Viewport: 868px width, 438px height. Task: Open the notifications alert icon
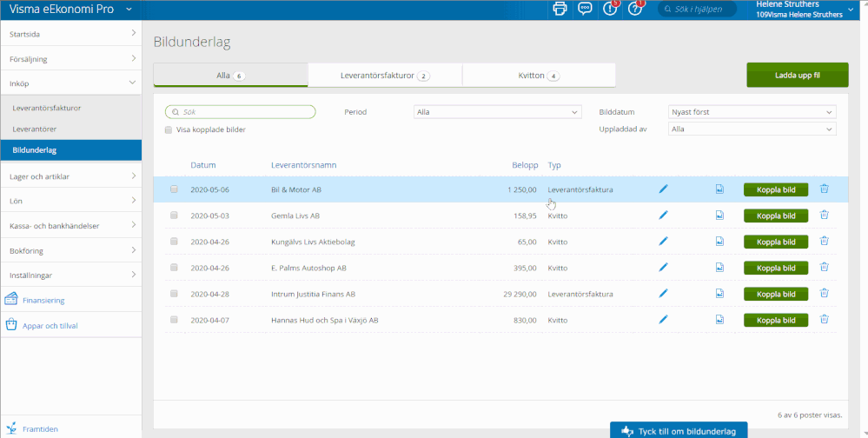point(610,9)
